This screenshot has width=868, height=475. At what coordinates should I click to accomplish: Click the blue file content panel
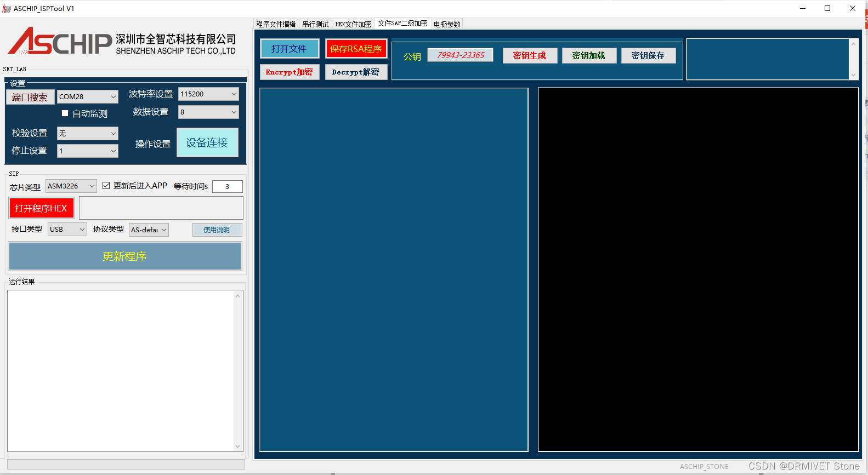tap(394, 270)
